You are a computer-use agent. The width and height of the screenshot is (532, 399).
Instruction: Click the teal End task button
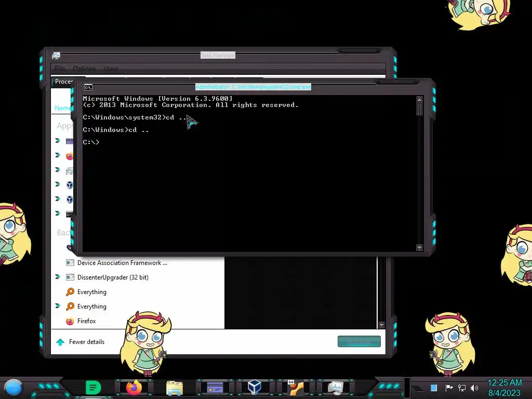click(x=359, y=341)
